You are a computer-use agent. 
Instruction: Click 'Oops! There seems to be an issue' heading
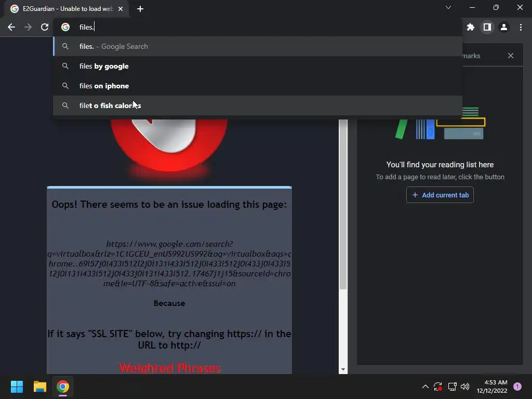click(169, 205)
